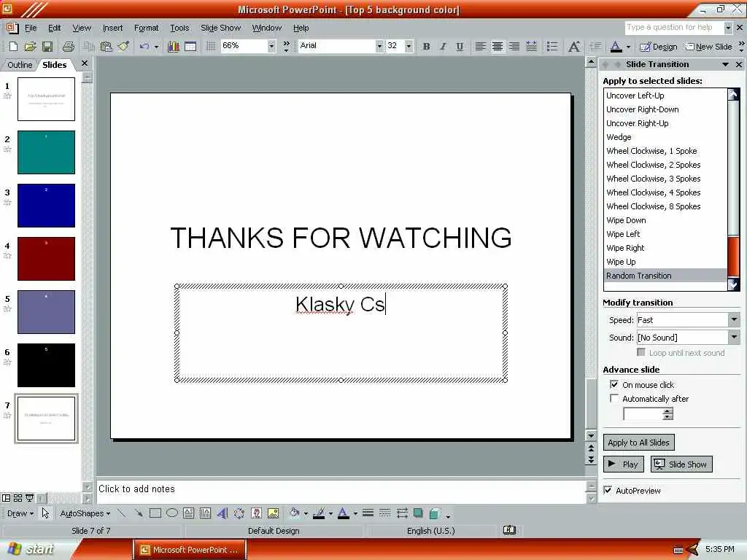
Task: Add a New Slide
Action: (x=708, y=47)
